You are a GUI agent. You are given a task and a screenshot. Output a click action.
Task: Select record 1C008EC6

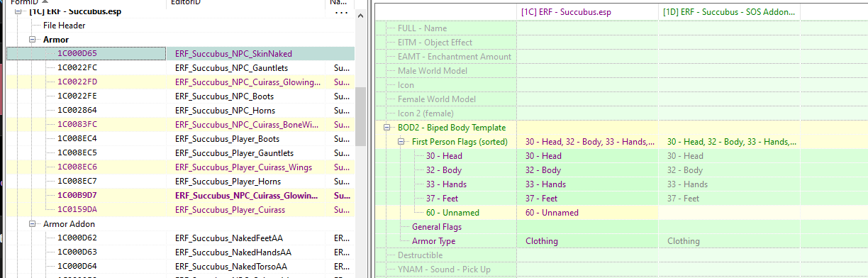[x=77, y=167]
